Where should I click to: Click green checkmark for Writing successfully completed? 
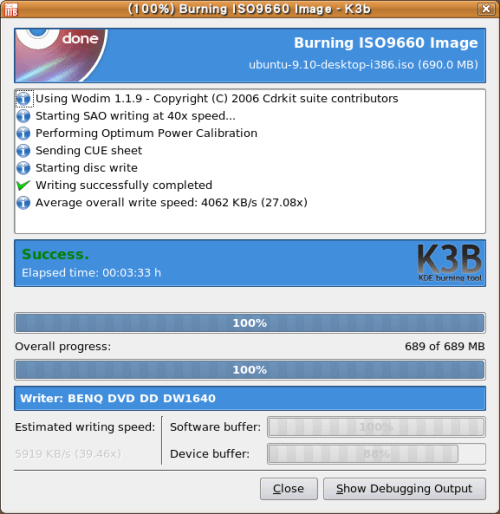pyautogui.click(x=23, y=185)
